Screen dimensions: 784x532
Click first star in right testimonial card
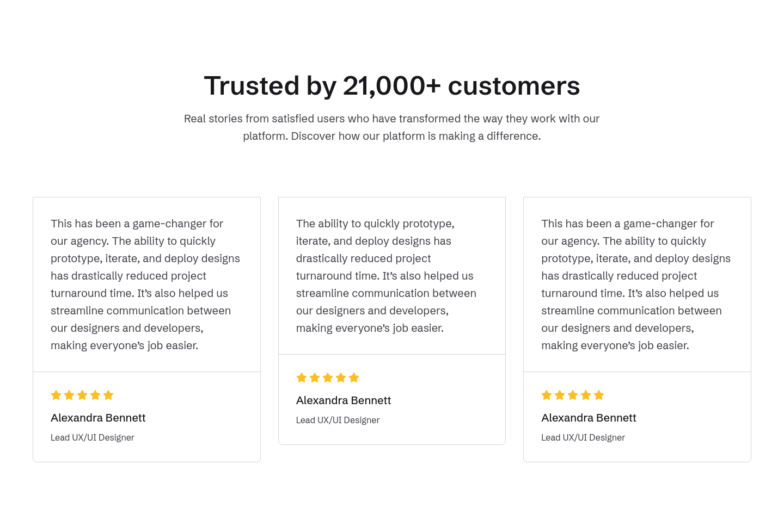click(547, 395)
